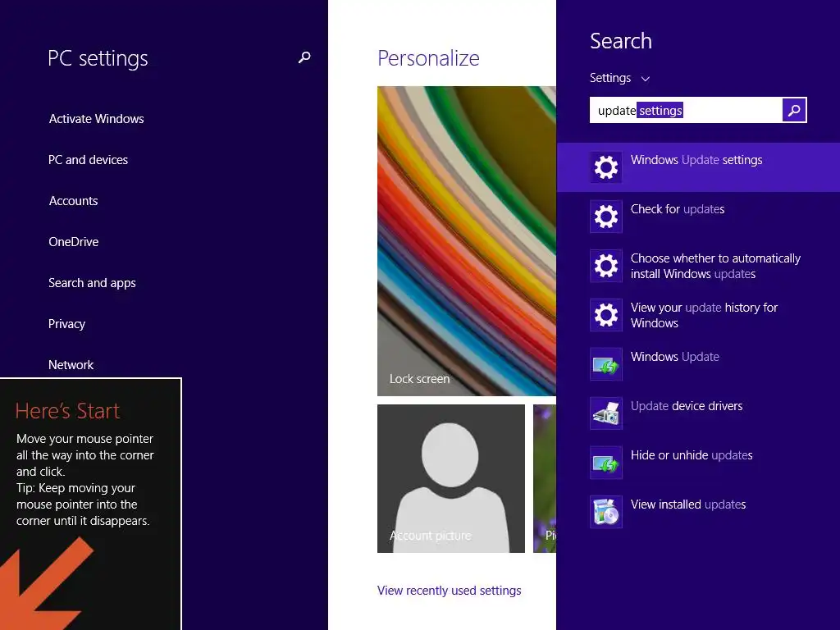Click View recently used settings link

coord(449,591)
